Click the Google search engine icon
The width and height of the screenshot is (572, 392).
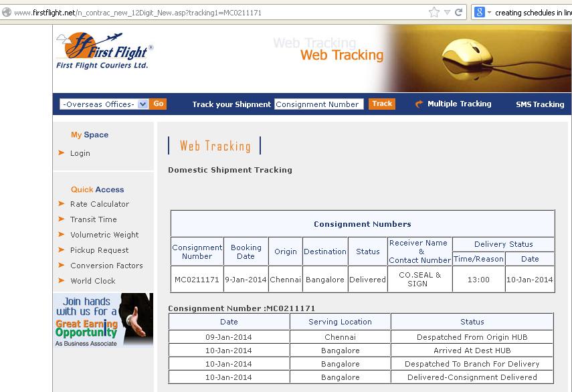pyautogui.click(x=479, y=12)
